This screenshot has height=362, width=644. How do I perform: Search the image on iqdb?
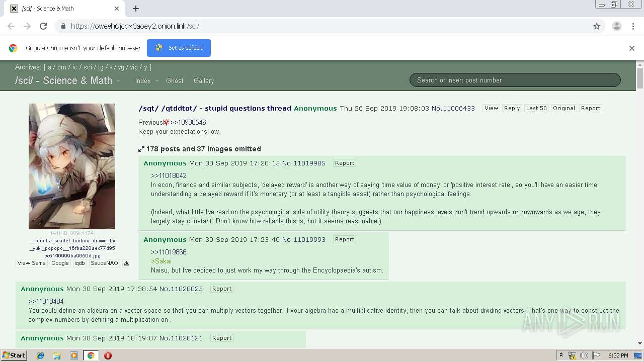(x=79, y=263)
